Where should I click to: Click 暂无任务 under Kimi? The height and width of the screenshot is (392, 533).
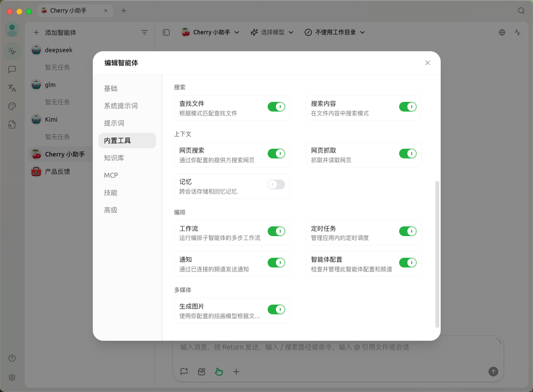(x=57, y=137)
